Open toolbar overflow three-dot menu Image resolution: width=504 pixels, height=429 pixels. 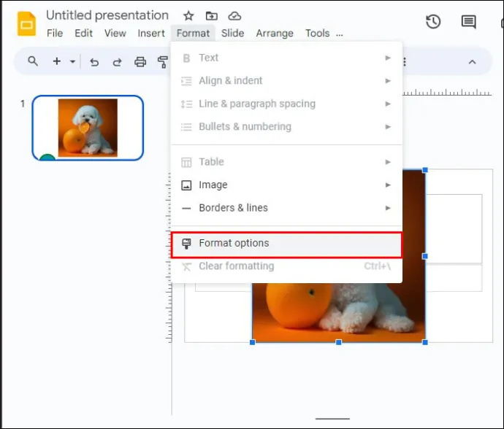(x=405, y=62)
